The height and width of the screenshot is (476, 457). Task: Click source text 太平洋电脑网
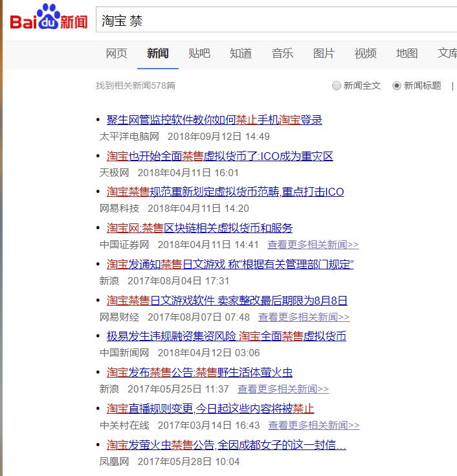coord(129,137)
